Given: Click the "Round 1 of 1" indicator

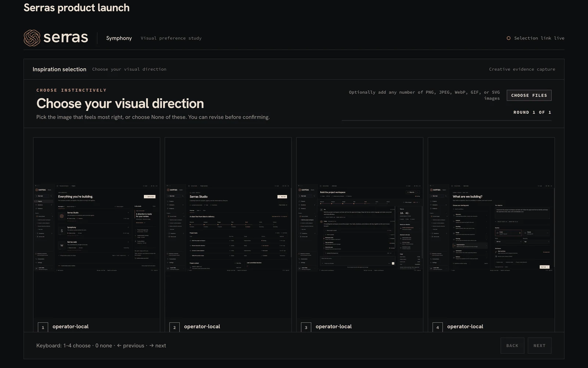Looking at the screenshot, I should point(533,112).
